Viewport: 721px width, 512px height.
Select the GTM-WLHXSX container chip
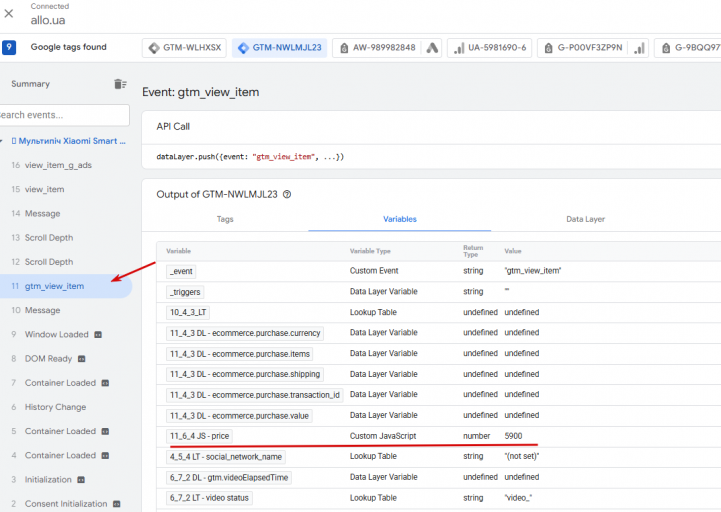pyautogui.click(x=184, y=47)
